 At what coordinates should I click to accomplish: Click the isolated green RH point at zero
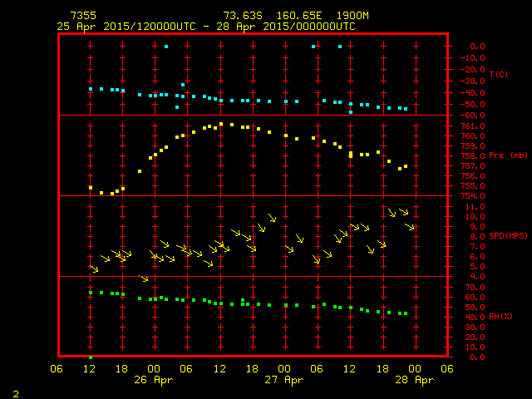[91, 357]
